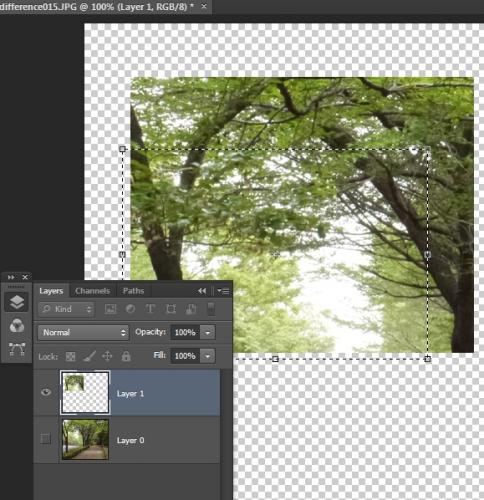
Task: Filter for shape layers icon
Action: coord(171,309)
